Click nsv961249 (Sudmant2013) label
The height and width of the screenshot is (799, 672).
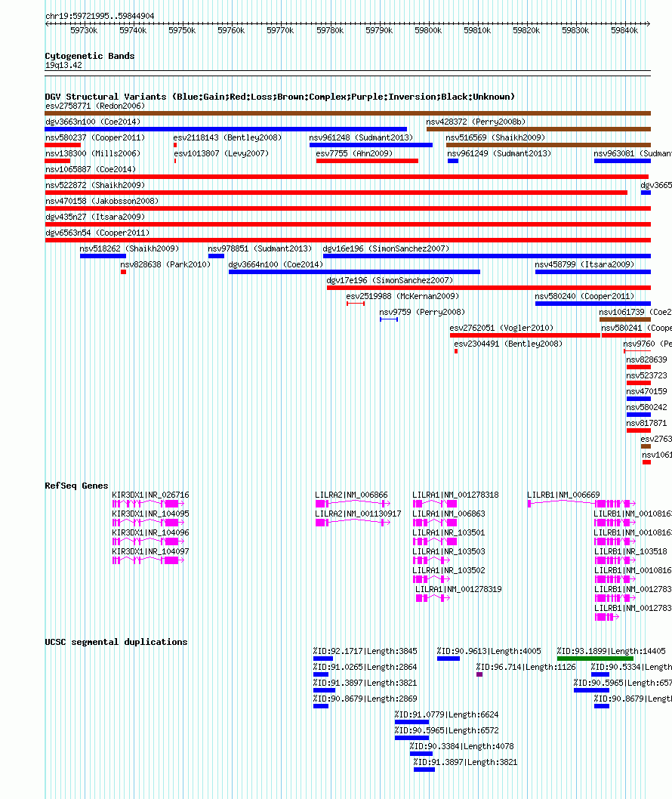[x=499, y=153]
